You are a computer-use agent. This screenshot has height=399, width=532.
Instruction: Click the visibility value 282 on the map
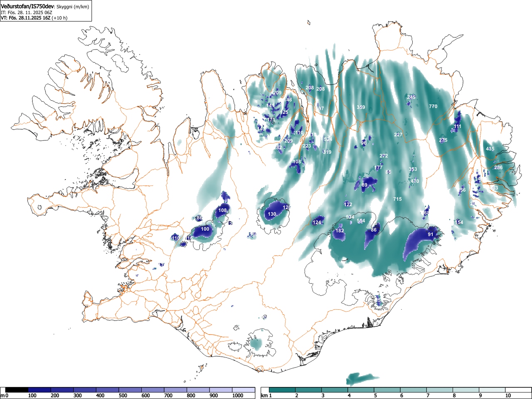pyautogui.click(x=278, y=148)
